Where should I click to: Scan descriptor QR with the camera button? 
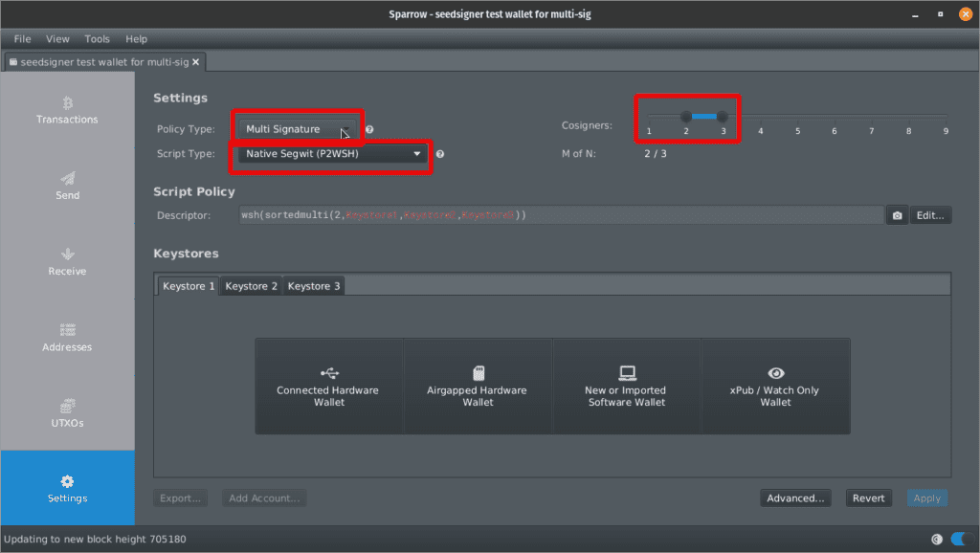click(x=897, y=215)
